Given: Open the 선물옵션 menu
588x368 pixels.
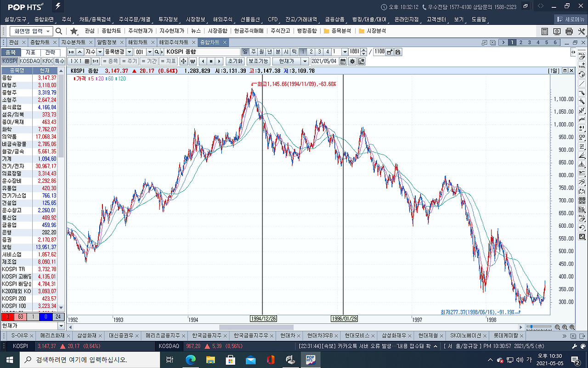Looking at the screenshot, I should (x=251, y=20).
